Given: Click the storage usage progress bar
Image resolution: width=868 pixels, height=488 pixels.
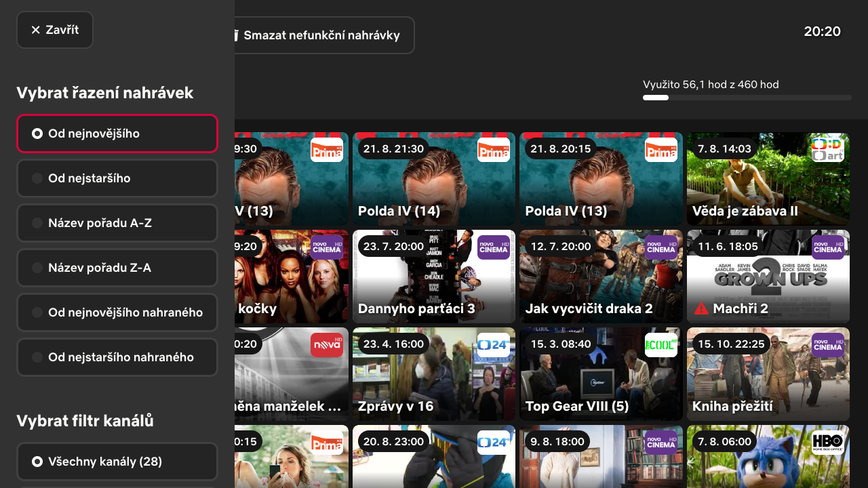Looking at the screenshot, I should click(x=747, y=98).
